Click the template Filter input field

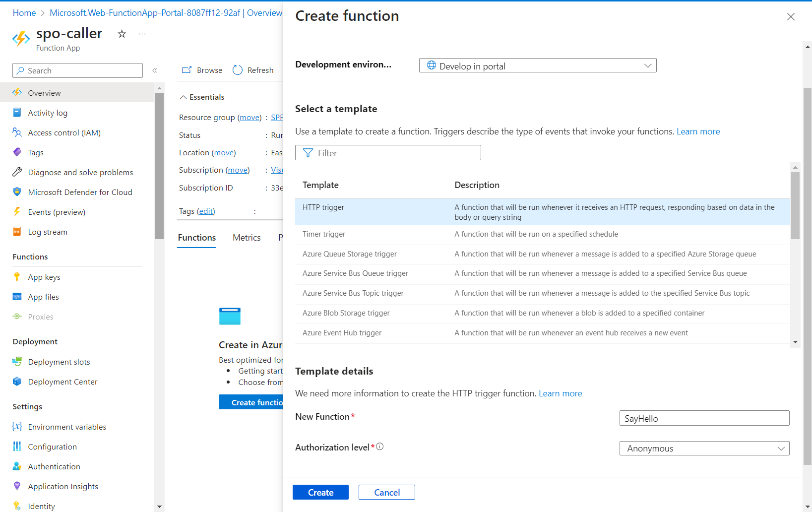[x=388, y=153]
